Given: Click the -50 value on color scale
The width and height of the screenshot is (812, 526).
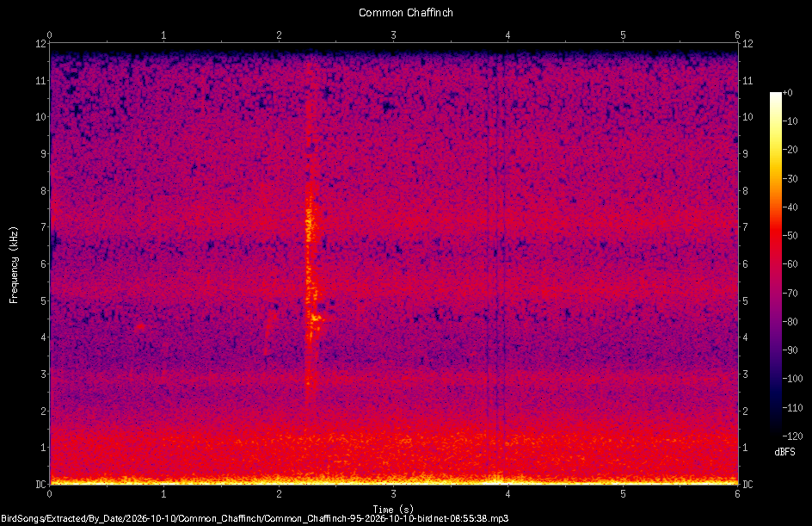Looking at the screenshot, I should [790, 235].
